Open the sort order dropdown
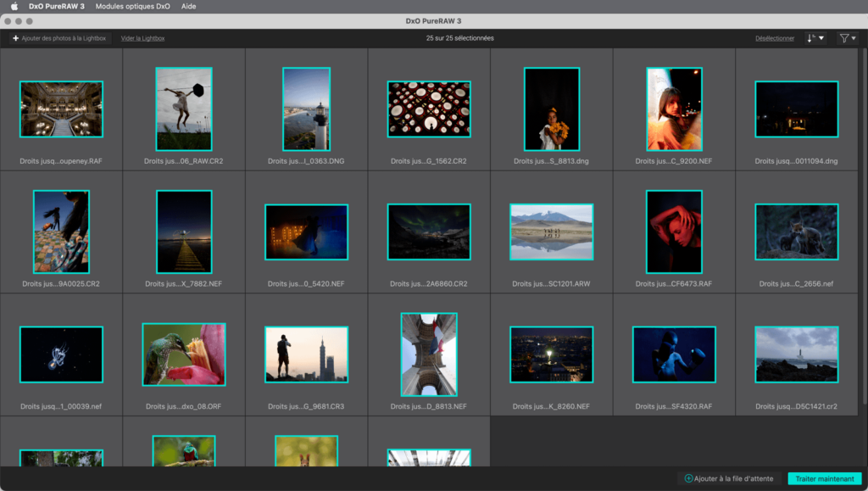Viewport: 868px width, 491px height. pyautogui.click(x=815, y=38)
